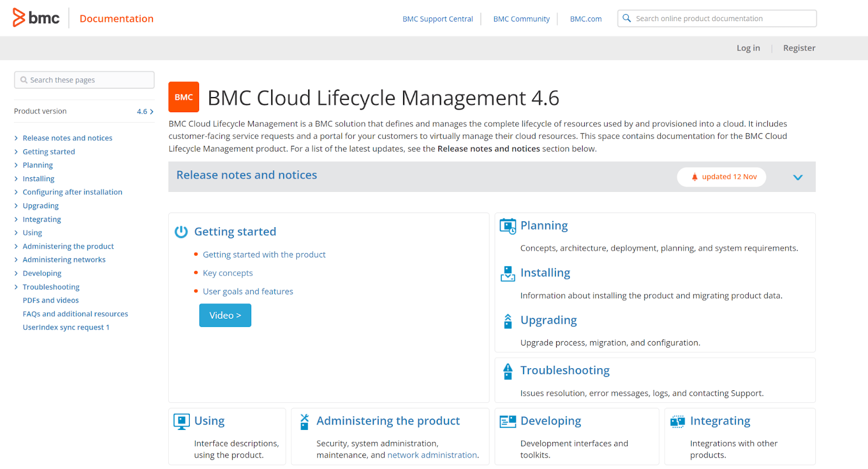Click the magnifier icon in 'Search these pages'
Image resolution: width=868 pixels, height=469 pixels.
click(24, 80)
